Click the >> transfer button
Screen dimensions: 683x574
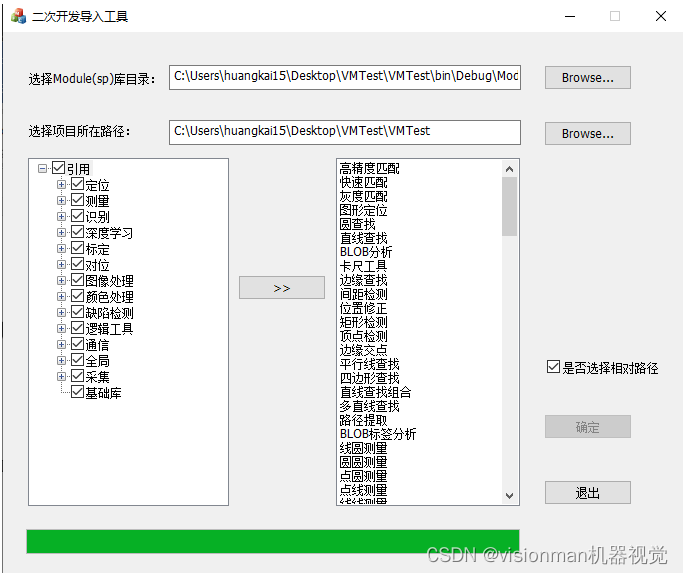(281, 287)
